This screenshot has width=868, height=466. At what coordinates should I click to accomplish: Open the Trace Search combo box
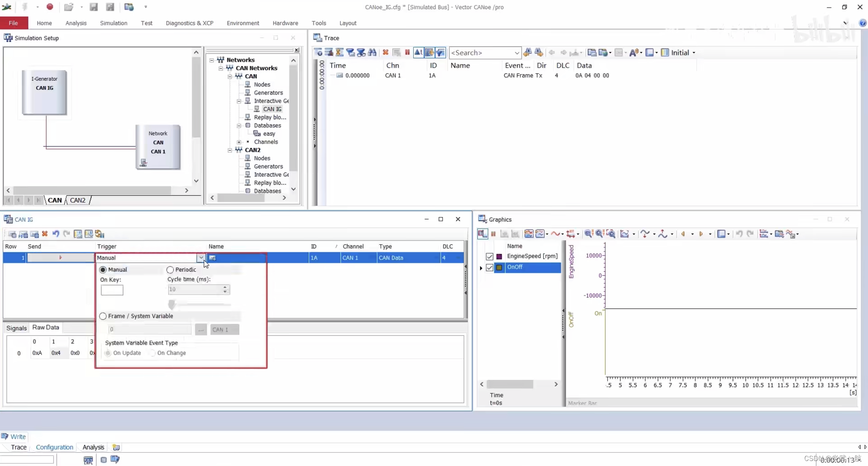coord(516,52)
